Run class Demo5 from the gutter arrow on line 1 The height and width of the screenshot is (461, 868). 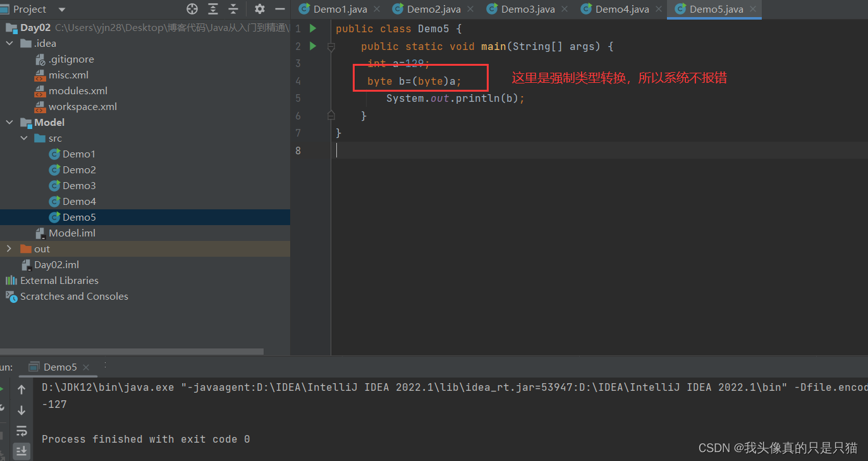coord(313,28)
